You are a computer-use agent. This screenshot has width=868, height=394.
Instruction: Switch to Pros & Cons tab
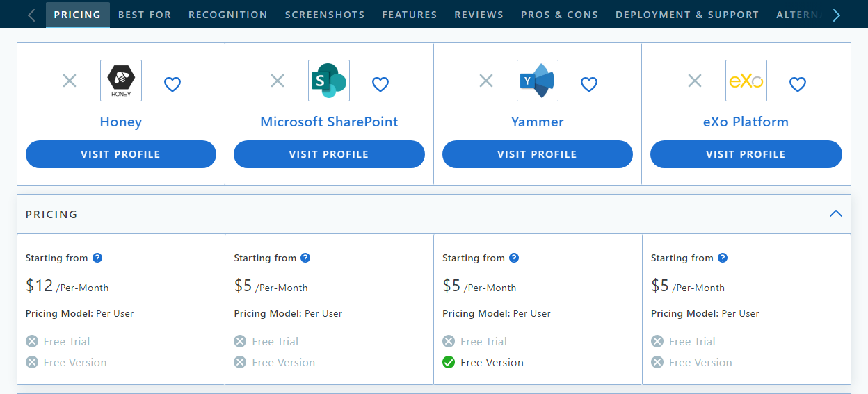click(x=560, y=15)
